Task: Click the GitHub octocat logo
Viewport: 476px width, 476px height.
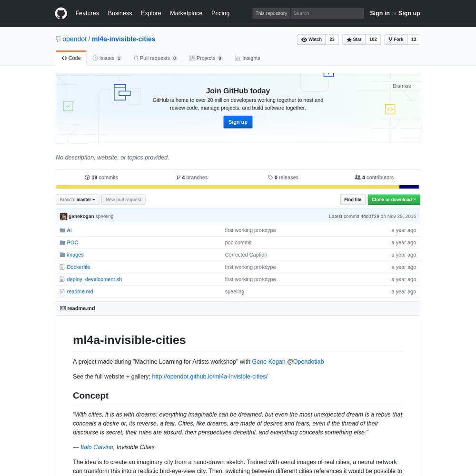Action: coord(61,13)
